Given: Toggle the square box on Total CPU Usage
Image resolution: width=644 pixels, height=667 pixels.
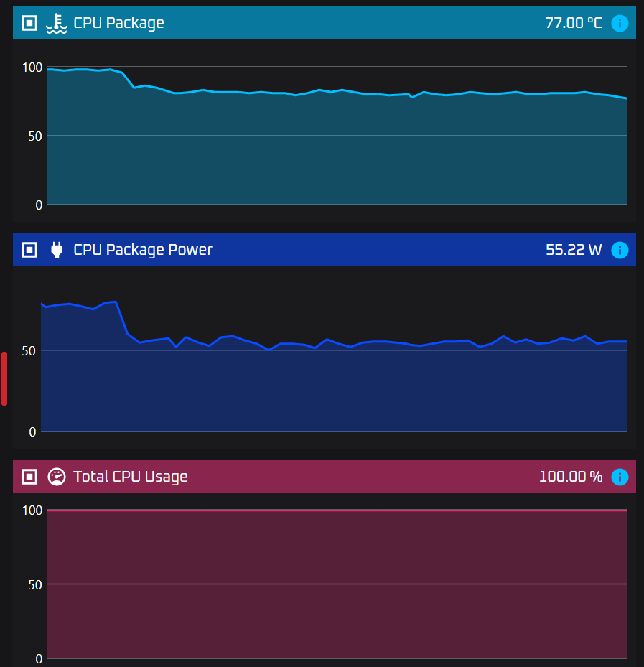Looking at the screenshot, I should click(29, 477).
